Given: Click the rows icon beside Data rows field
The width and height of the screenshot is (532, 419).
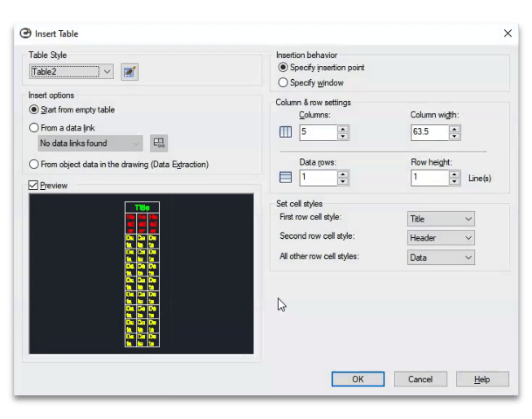Looking at the screenshot, I should point(285,177).
